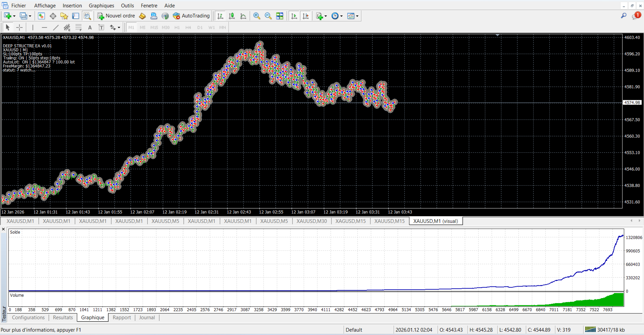Zoom in on the chart

tap(257, 16)
